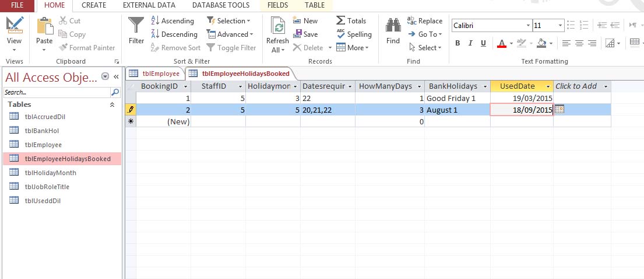Collapse the navigation pane with shutter arrows
The height and width of the screenshot is (279, 644).
(x=116, y=77)
